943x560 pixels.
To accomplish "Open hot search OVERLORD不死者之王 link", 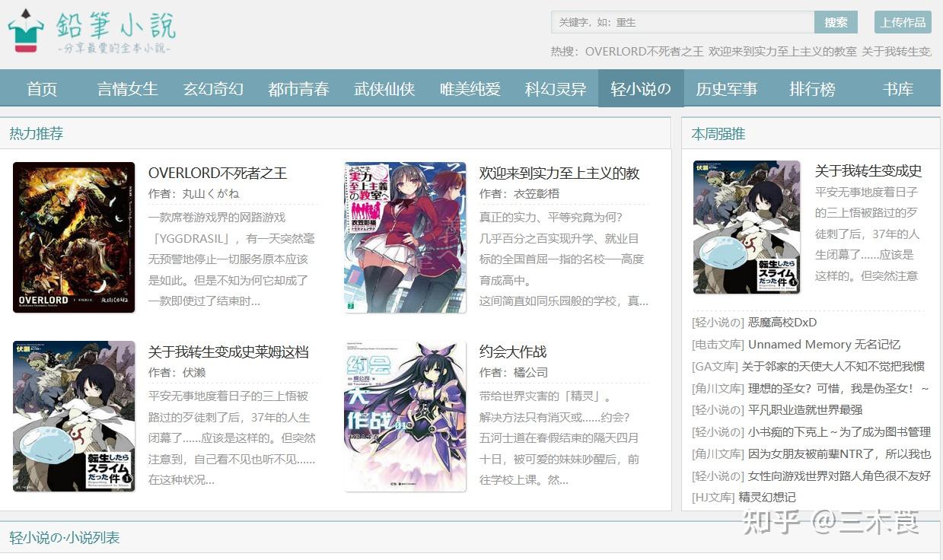I will [644, 51].
